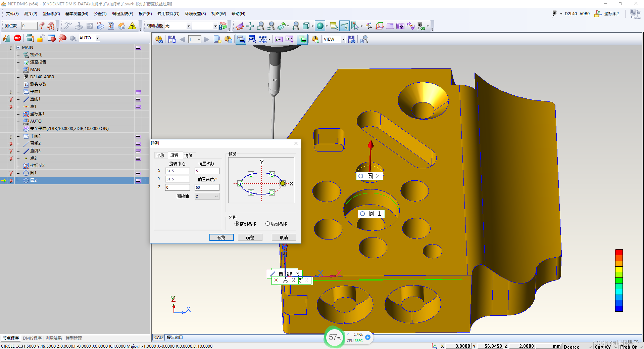Open the page number dropdown
This screenshot has height=349, width=644.
pyautogui.click(x=199, y=39)
